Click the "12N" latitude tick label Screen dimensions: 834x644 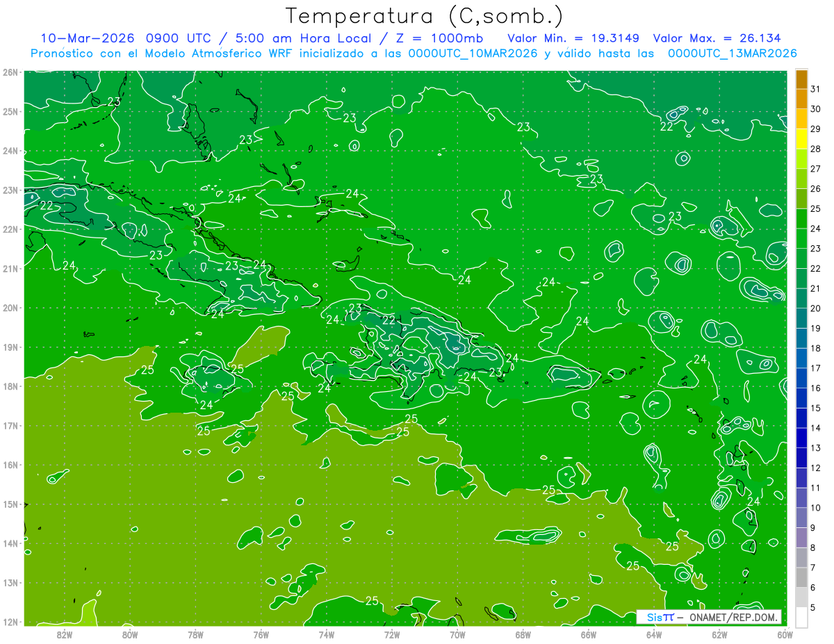[10, 622]
